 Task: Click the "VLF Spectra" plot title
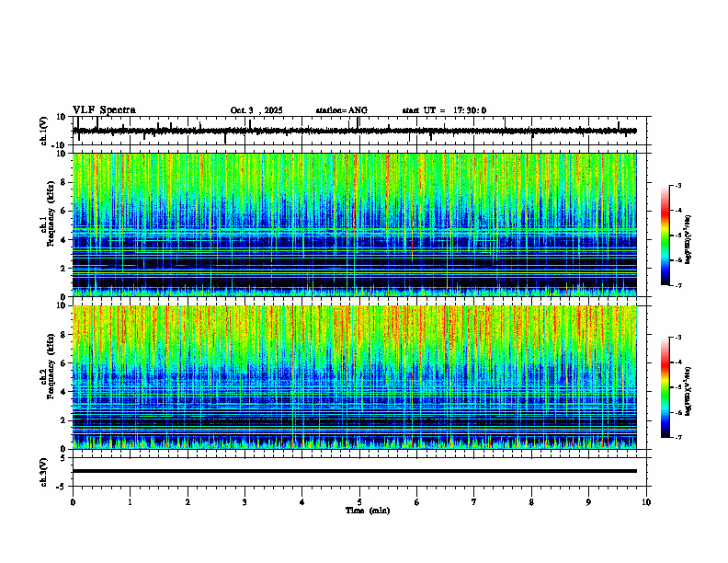(x=104, y=110)
